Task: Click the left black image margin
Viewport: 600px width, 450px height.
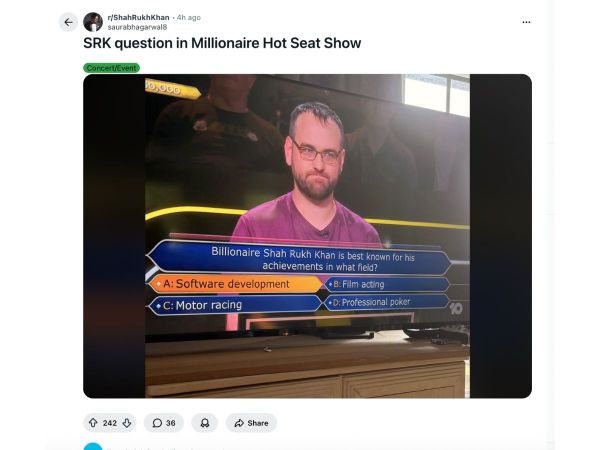Action: click(114, 236)
